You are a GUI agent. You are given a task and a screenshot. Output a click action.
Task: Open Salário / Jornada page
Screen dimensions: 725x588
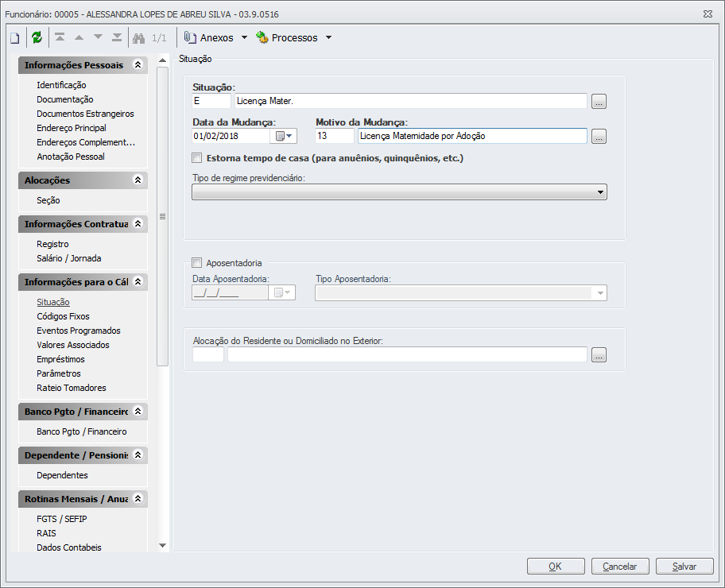pos(69,258)
